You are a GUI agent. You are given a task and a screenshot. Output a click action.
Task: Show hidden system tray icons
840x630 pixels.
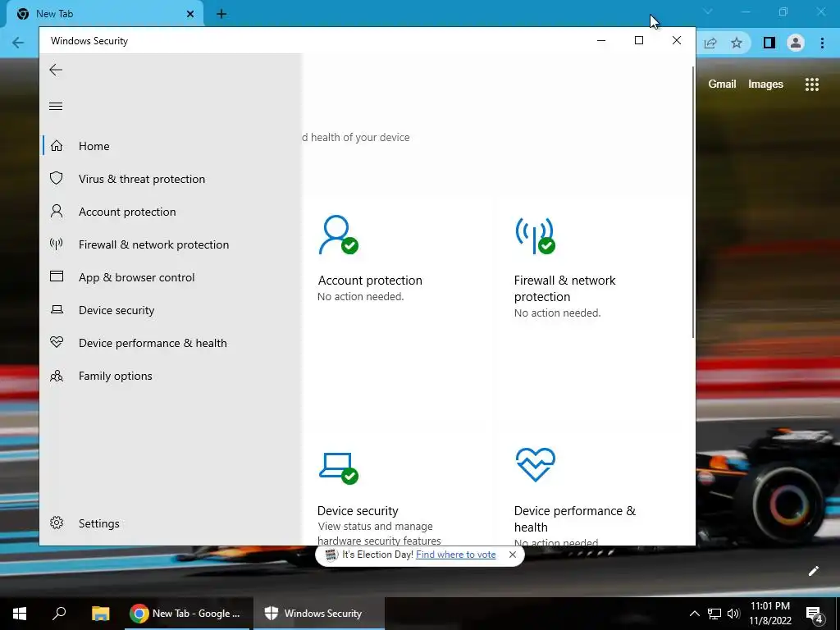pyautogui.click(x=694, y=614)
